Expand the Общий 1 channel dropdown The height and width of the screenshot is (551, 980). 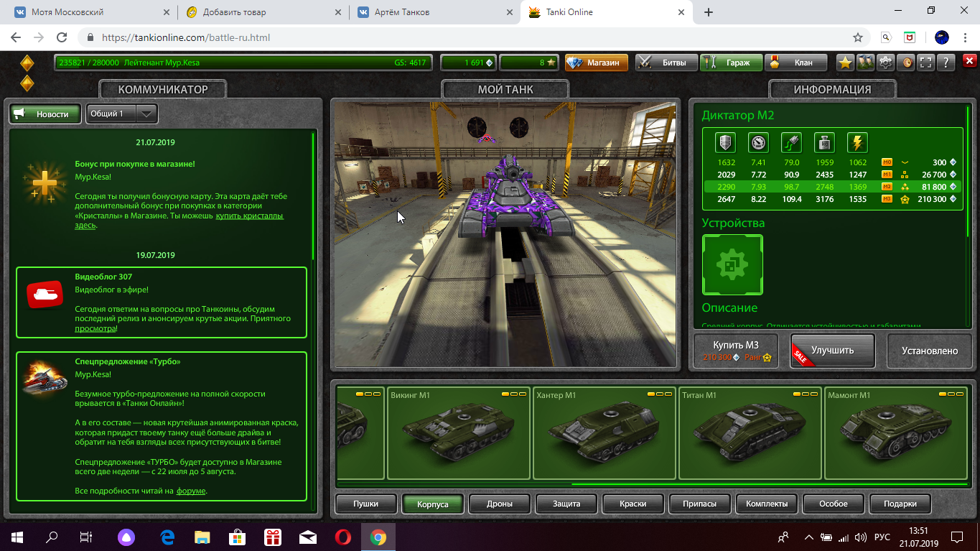pos(121,114)
